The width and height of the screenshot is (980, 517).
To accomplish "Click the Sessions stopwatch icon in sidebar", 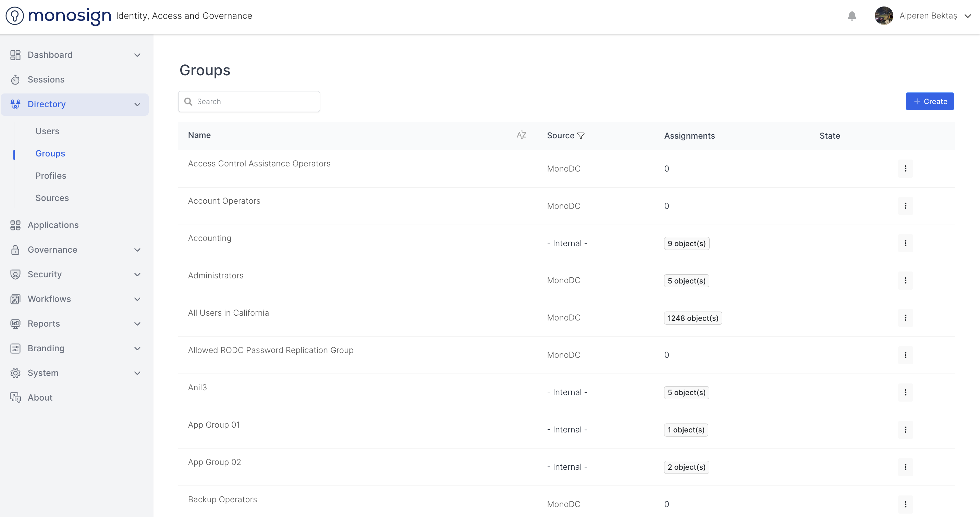I will click(15, 79).
